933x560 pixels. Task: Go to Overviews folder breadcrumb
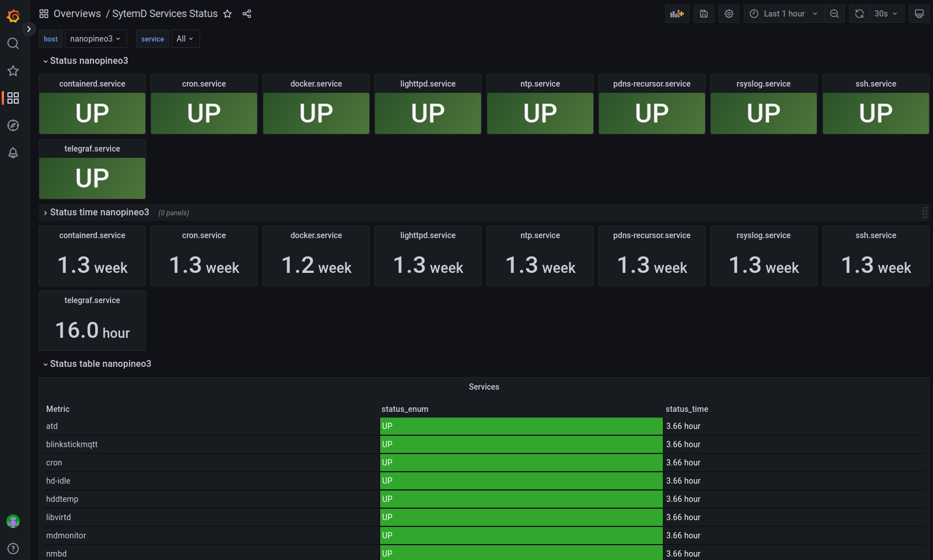click(x=77, y=14)
